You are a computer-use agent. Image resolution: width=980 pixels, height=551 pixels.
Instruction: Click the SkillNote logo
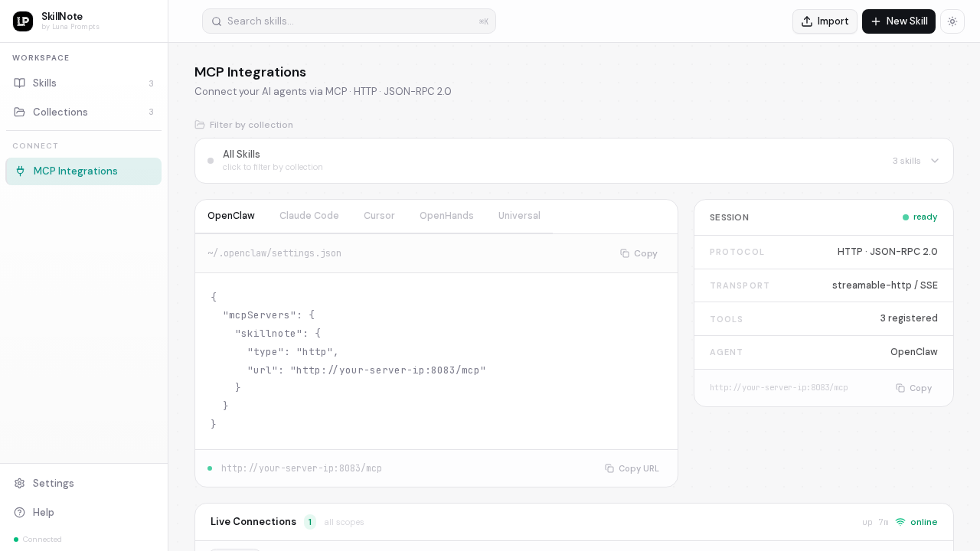pyautogui.click(x=23, y=21)
